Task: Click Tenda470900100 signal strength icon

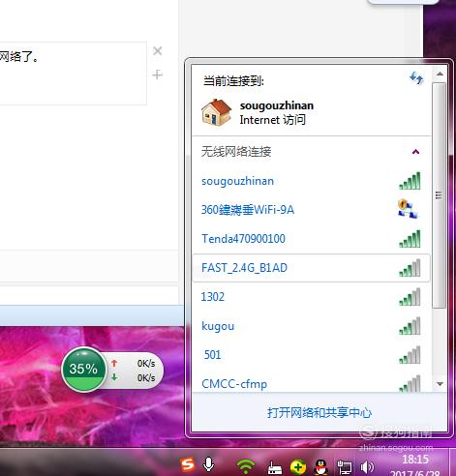Action: 410,239
